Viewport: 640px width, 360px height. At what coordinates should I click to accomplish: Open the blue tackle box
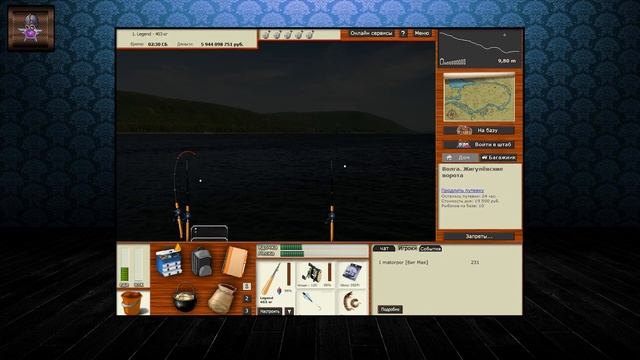pos(169,261)
